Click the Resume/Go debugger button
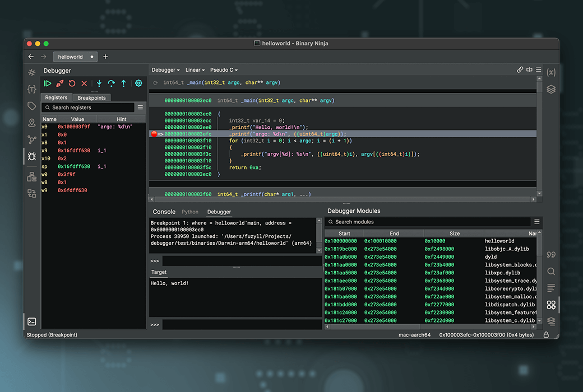The image size is (583, 392). click(48, 83)
